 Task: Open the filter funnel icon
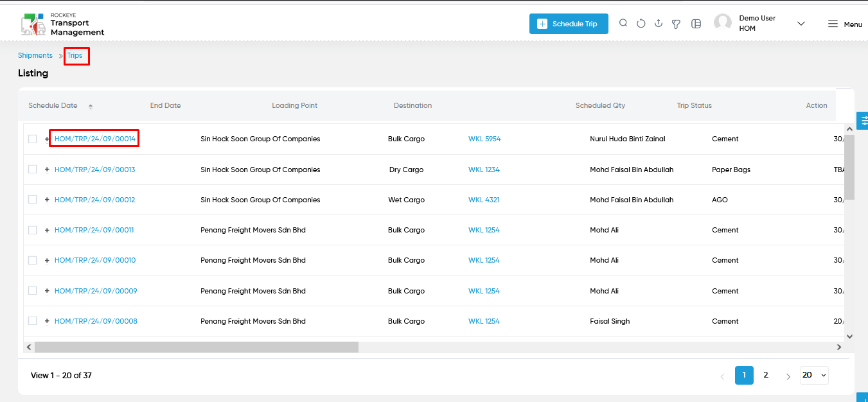[676, 24]
